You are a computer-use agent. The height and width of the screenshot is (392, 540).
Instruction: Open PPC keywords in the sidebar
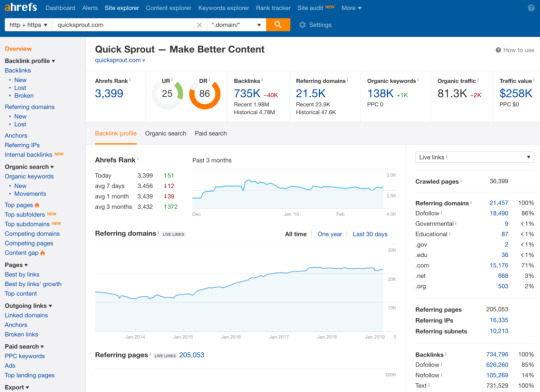click(x=25, y=356)
